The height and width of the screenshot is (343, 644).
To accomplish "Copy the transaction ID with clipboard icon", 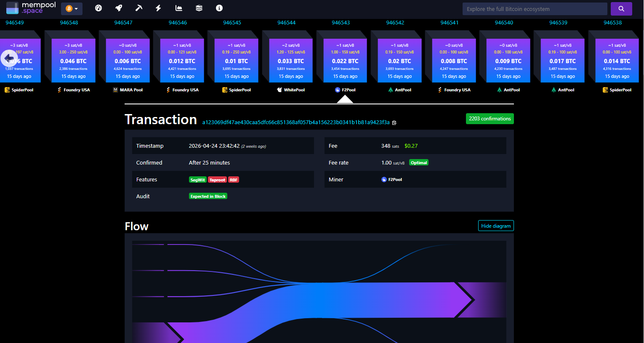I will tap(394, 123).
